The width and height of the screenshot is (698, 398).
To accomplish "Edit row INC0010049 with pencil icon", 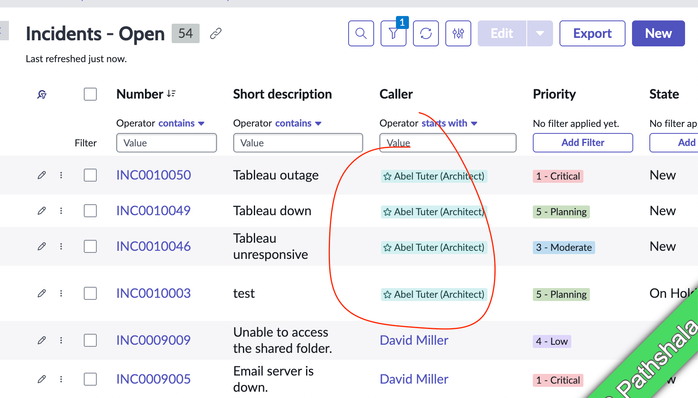I will [x=42, y=211].
